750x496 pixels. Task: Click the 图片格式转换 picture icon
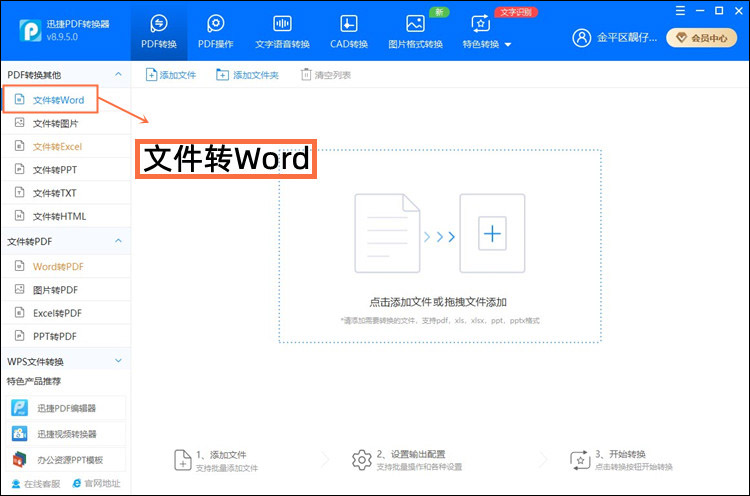[415, 23]
